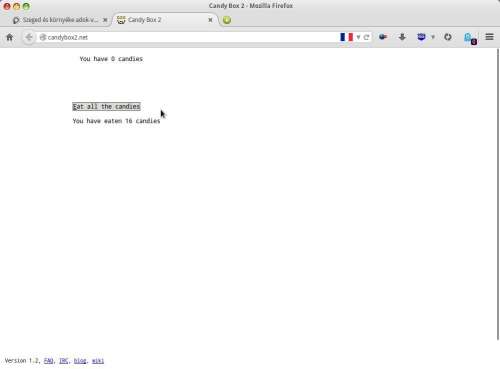Click the yellow minimize window button
Image resolution: width=500 pixels, height=369 pixels.
[16, 6]
